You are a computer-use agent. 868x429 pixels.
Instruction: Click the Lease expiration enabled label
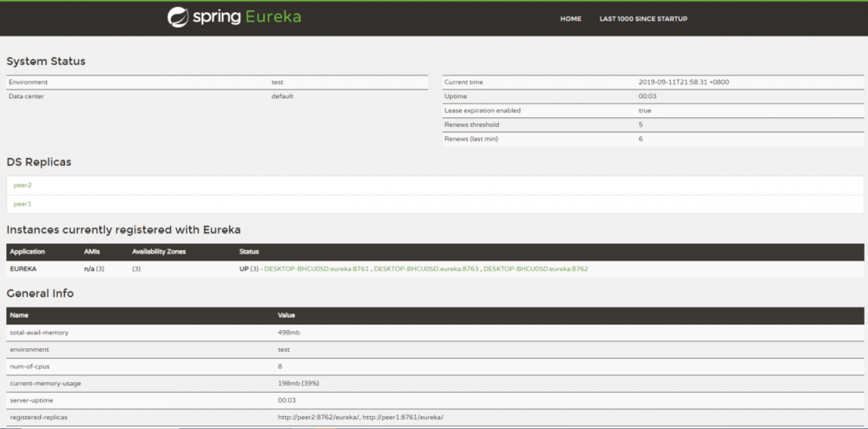[483, 110]
